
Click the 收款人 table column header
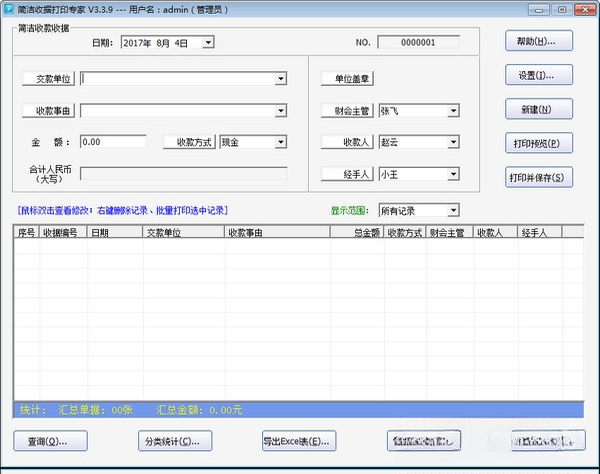tap(496, 232)
